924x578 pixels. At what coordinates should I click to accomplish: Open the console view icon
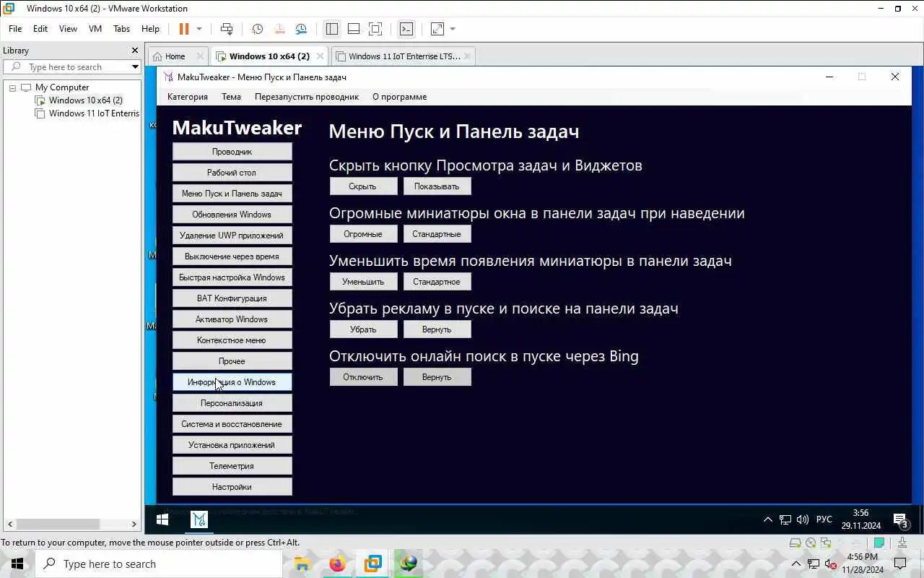tap(406, 29)
